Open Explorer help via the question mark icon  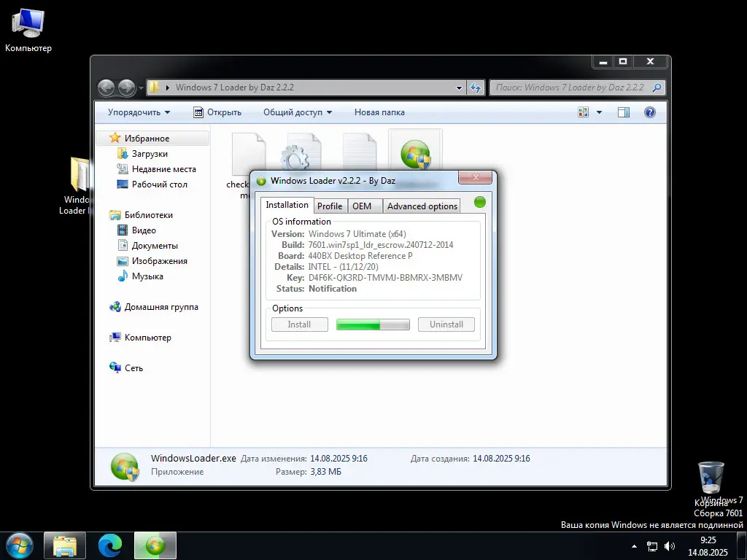click(649, 112)
